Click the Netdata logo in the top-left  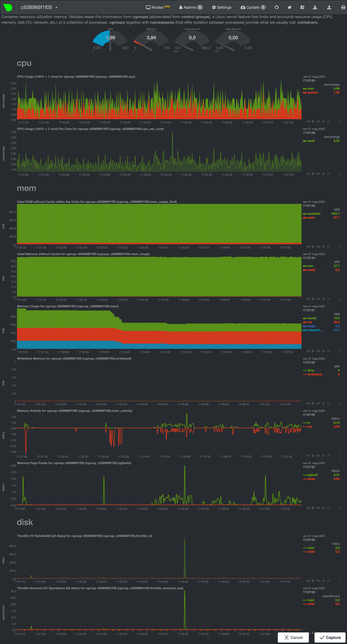[x=8, y=7]
